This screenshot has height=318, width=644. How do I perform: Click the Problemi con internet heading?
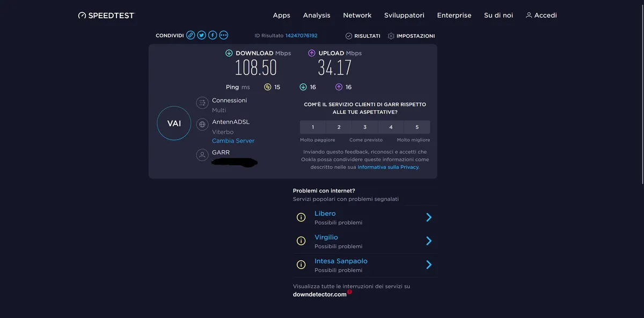click(324, 190)
